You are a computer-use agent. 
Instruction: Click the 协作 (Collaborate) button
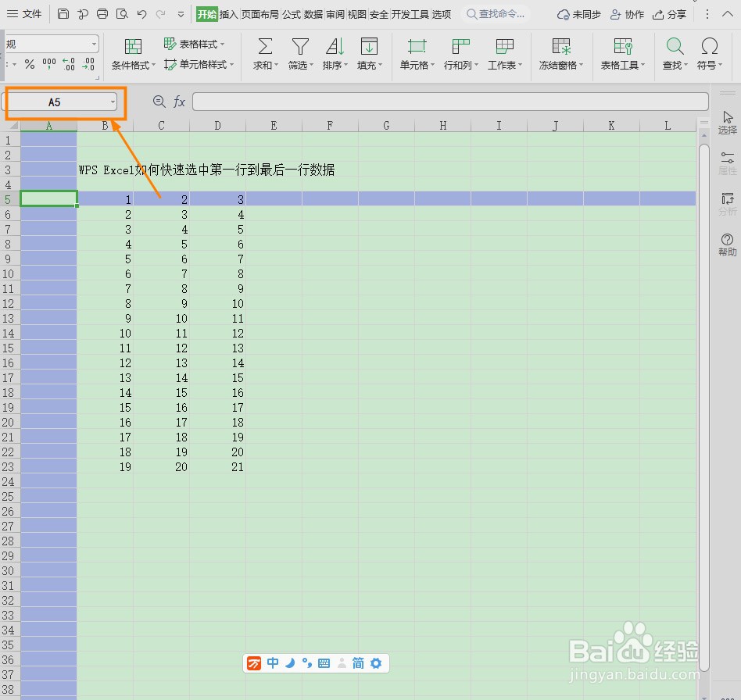tap(626, 13)
